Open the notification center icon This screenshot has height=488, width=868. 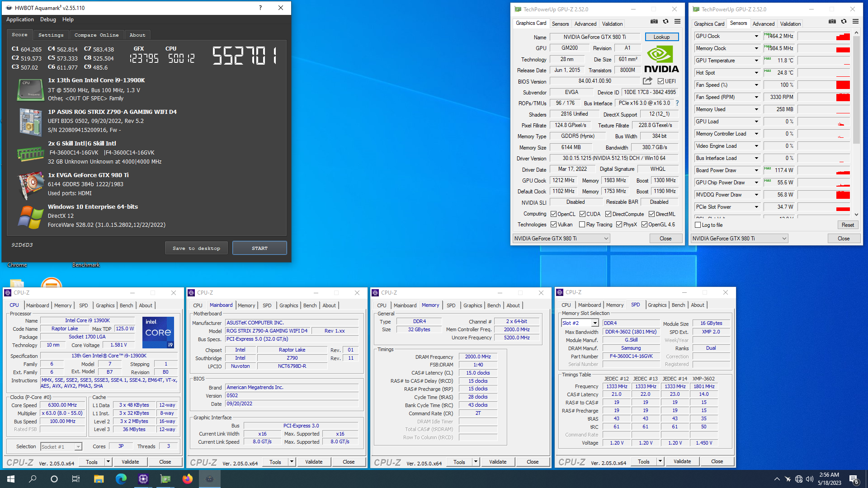pyautogui.click(x=854, y=479)
